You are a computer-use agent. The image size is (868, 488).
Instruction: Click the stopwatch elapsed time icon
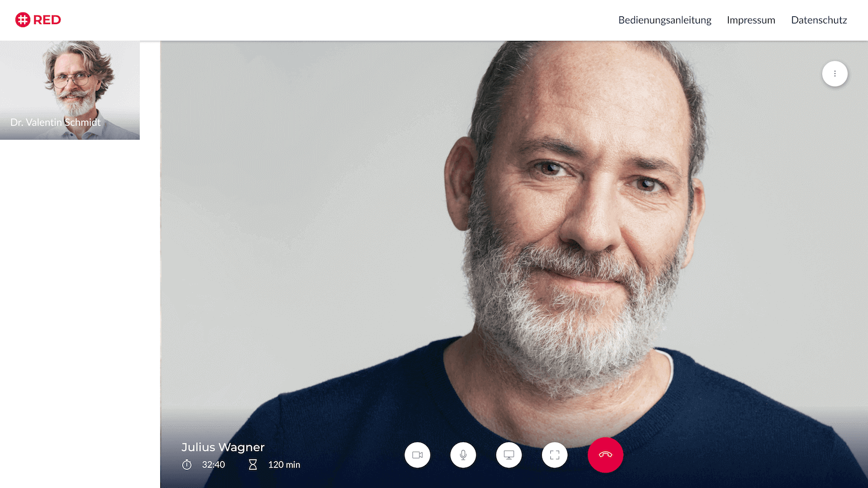187,465
